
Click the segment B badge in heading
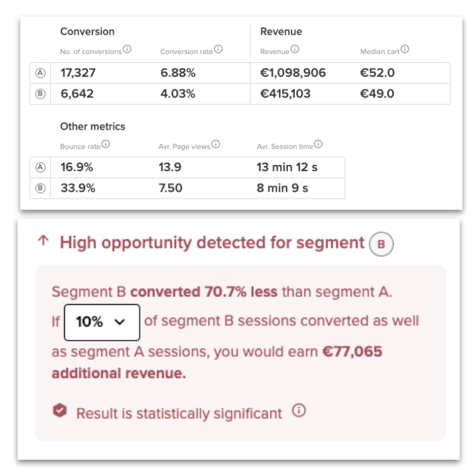pyautogui.click(x=381, y=244)
